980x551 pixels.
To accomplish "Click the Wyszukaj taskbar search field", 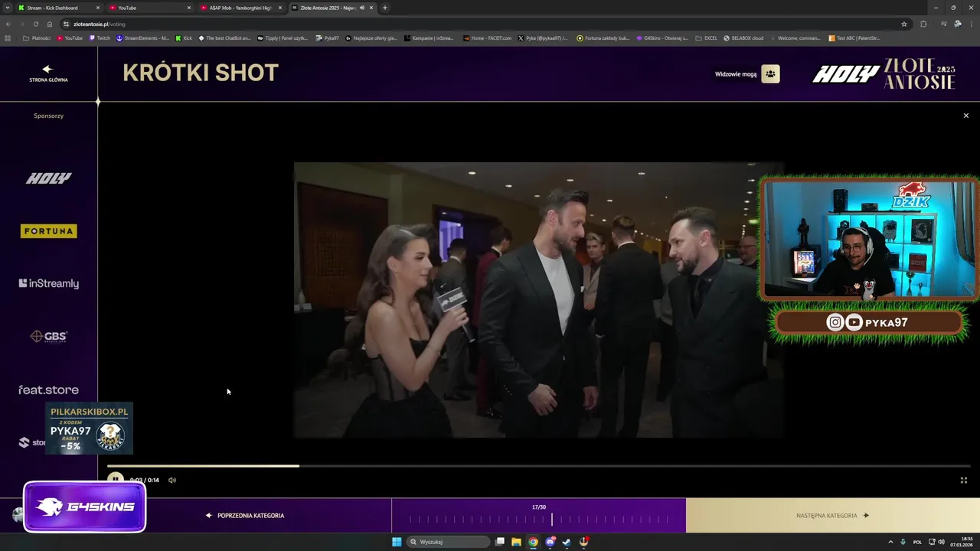I will coord(449,542).
